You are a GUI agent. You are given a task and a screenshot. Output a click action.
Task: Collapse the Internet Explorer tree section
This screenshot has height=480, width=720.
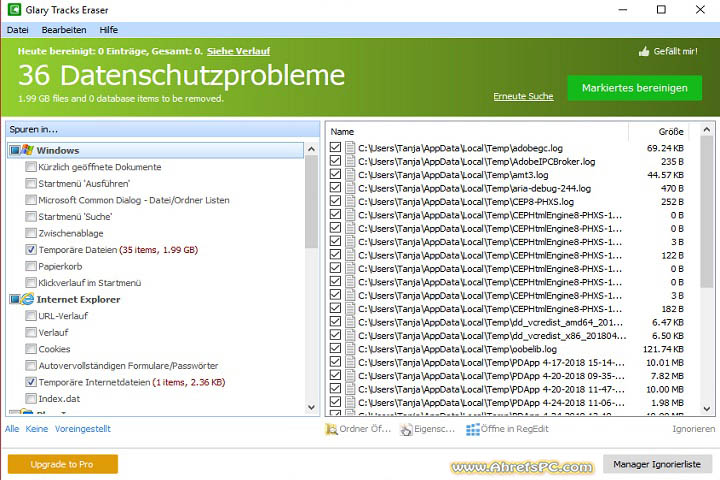pos(12,299)
